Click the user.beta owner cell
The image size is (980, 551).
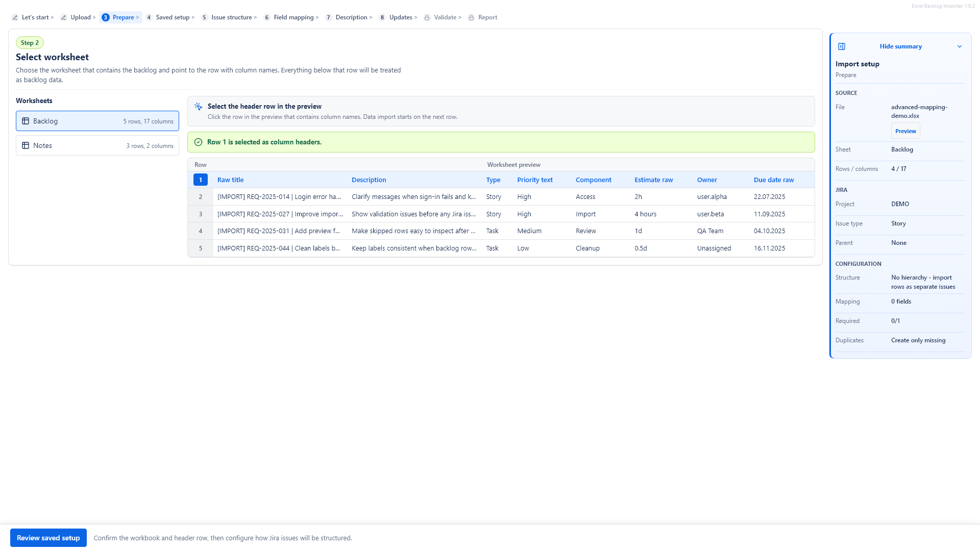(x=710, y=214)
